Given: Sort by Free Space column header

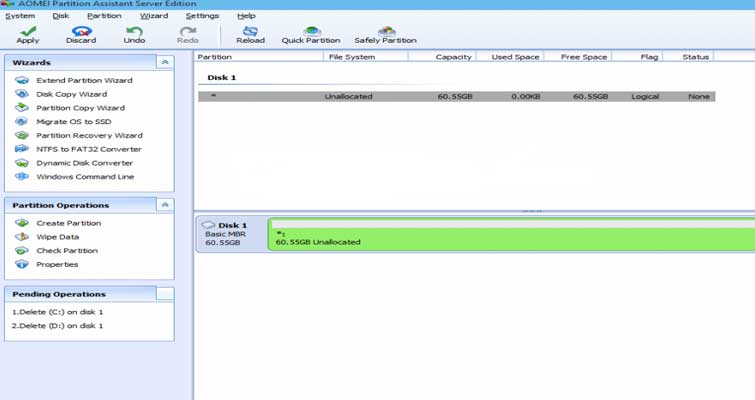Looking at the screenshot, I should click(x=577, y=57).
